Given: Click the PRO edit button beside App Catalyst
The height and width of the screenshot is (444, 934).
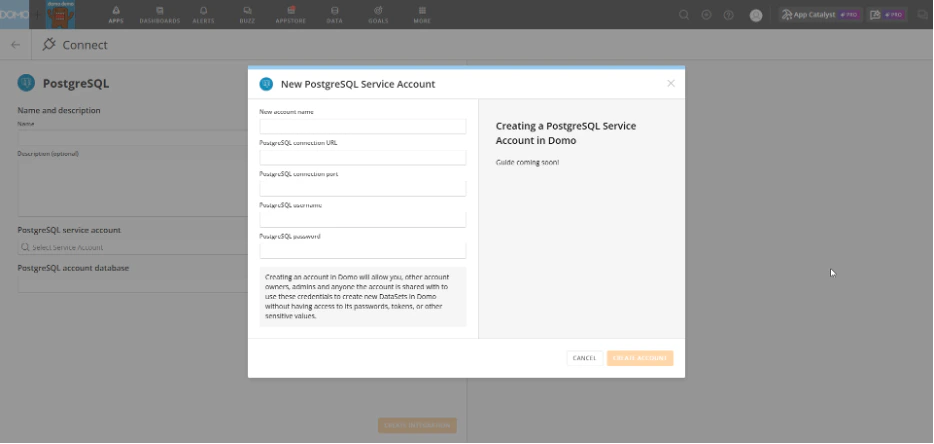Looking at the screenshot, I should [x=887, y=15].
